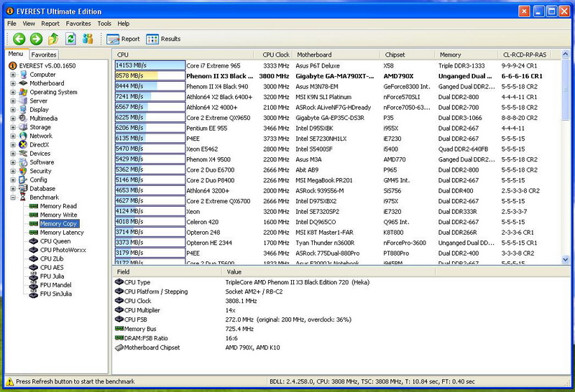This screenshot has height=392, width=575.
Task: Click the Benchmark hourglass icon
Action: pyautogui.click(x=23, y=197)
